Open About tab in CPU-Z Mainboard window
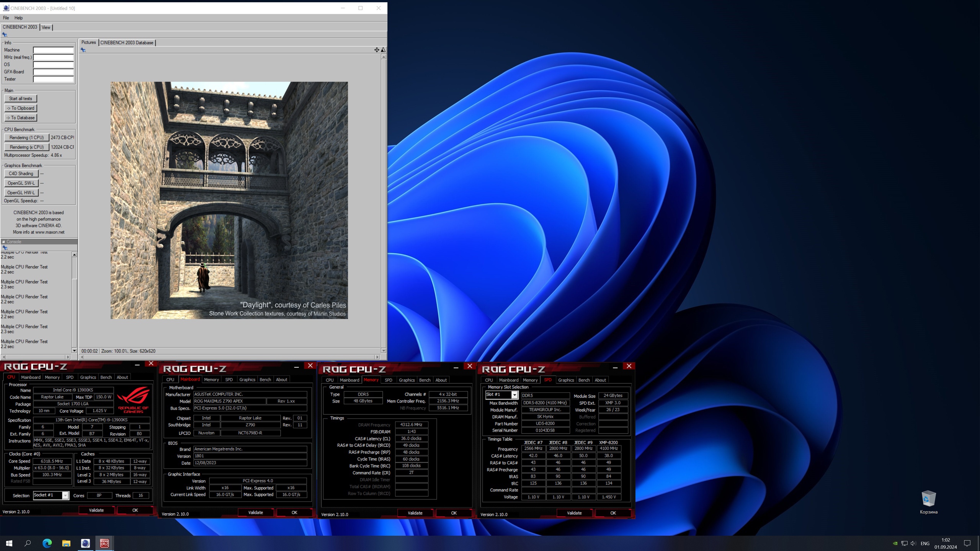Viewport: 980px width, 551px height. click(281, 380)
